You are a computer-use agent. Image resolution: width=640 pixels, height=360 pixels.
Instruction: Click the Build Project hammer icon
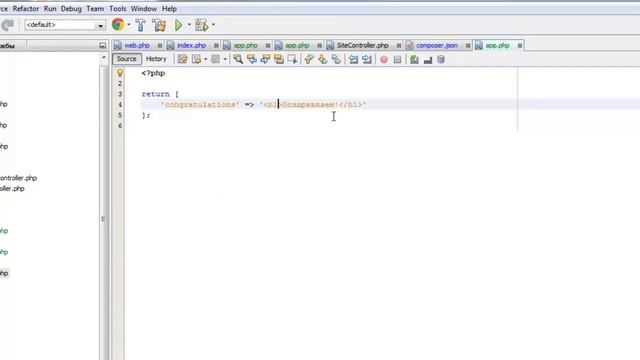click(x=140, y=25)
